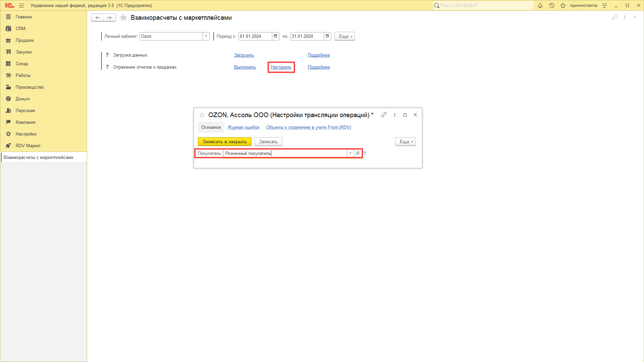
Task: Click Настроить link
Action: click(x=281, y=67)
